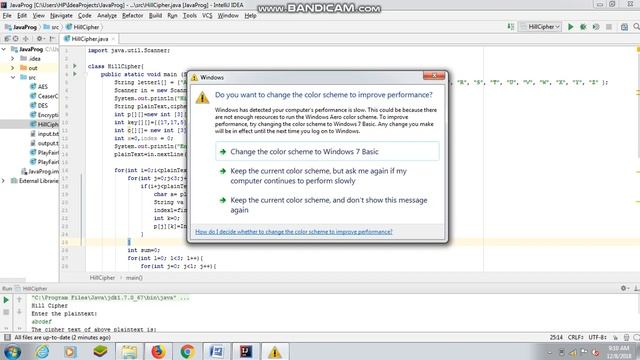The height and width of the screenshot is (360, 640).
Task: Collapse the JavaProg project root node
Action: click(4, 49)
